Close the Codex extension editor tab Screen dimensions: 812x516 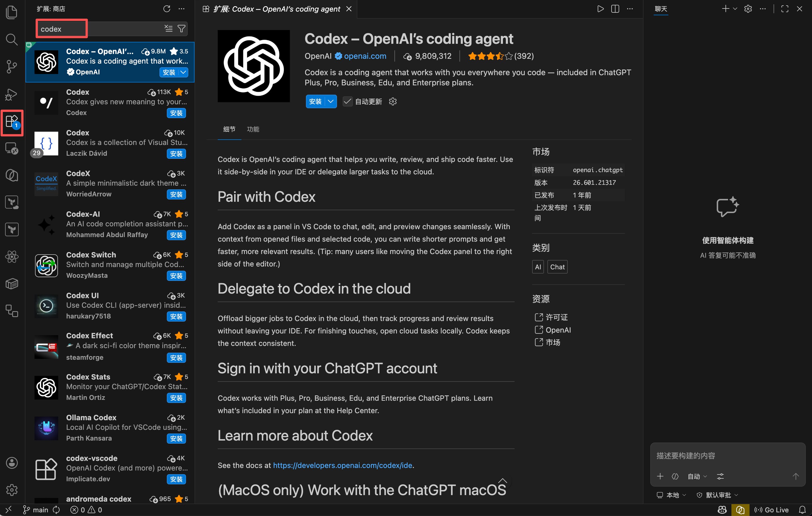click(349, 9)
